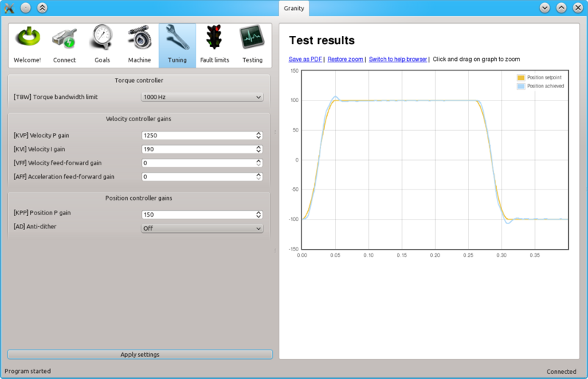The width and height of the screenshot is (588, 379).
Task: Click the Test results heading
Action: 322,40
